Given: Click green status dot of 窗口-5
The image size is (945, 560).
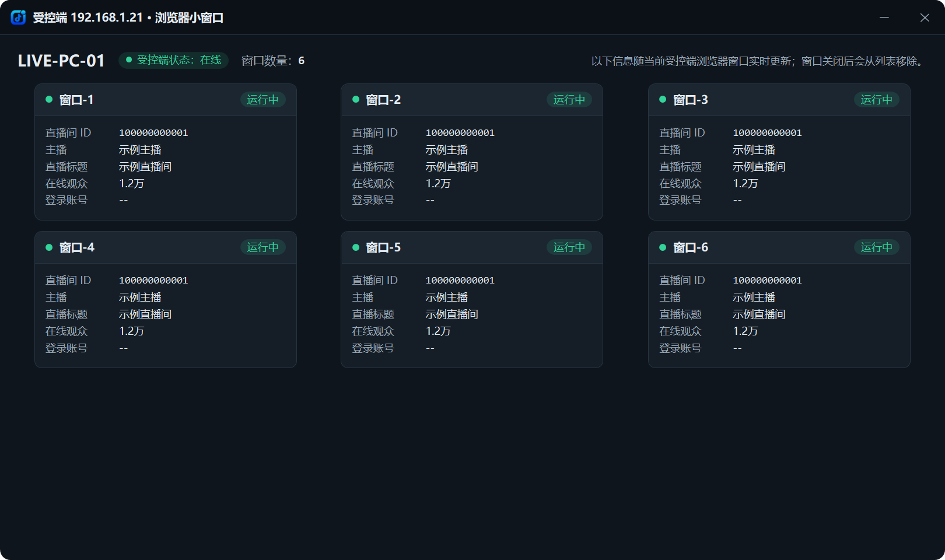Looking at the screenshot, I should [356, 247].
